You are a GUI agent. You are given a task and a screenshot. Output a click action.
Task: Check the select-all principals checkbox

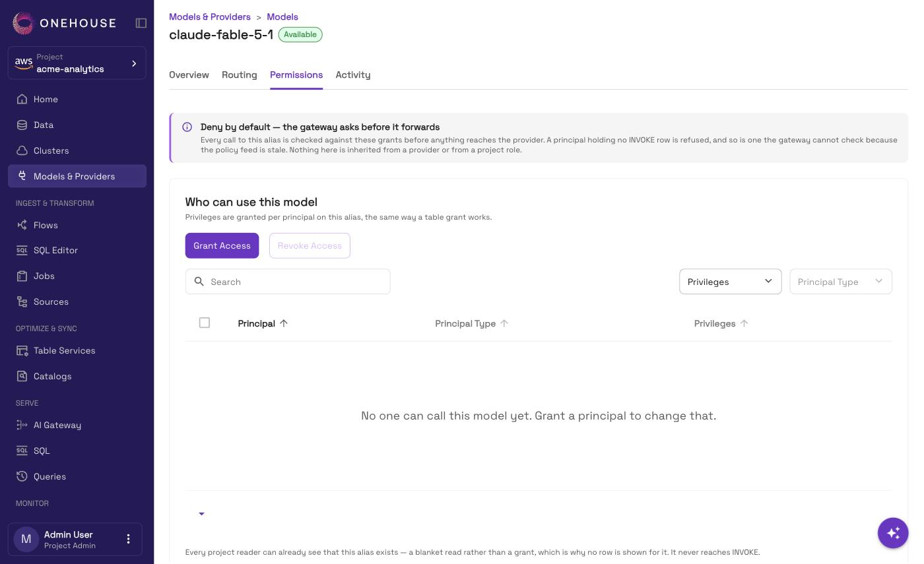point(205,323)
